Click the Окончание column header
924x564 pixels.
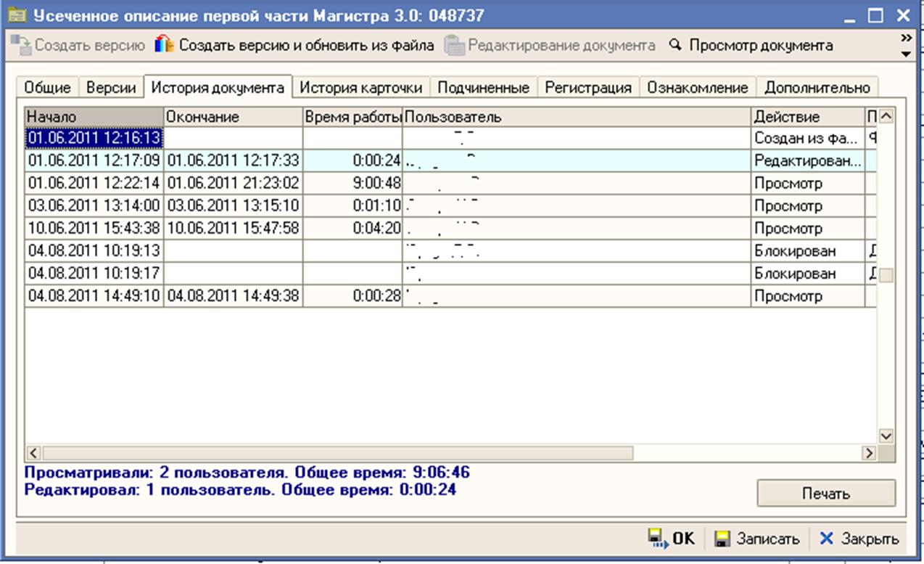(x=233, y=117)
